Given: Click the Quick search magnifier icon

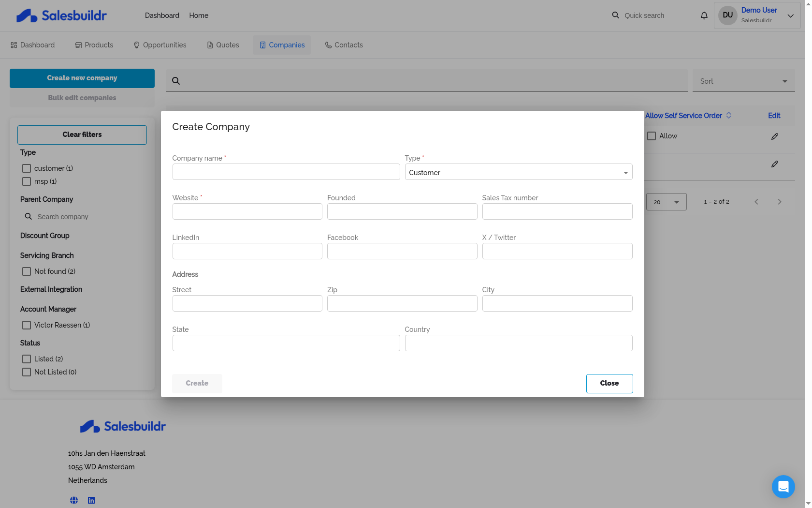Looking at the screenshot, I should 615,15.
